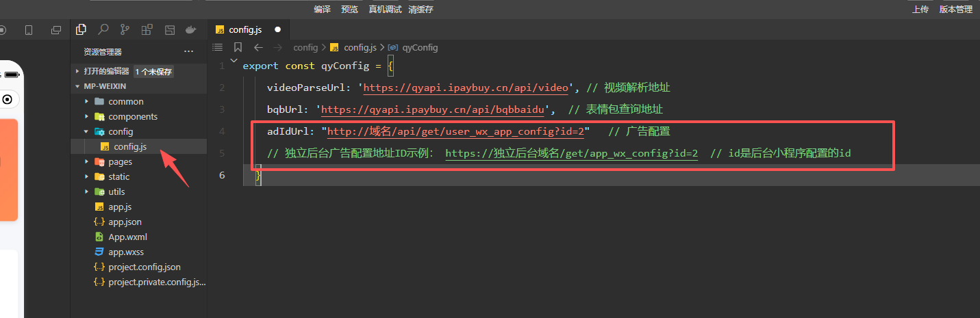
Task: Open the video API URL link on line 2
Action: coord(466,88)
